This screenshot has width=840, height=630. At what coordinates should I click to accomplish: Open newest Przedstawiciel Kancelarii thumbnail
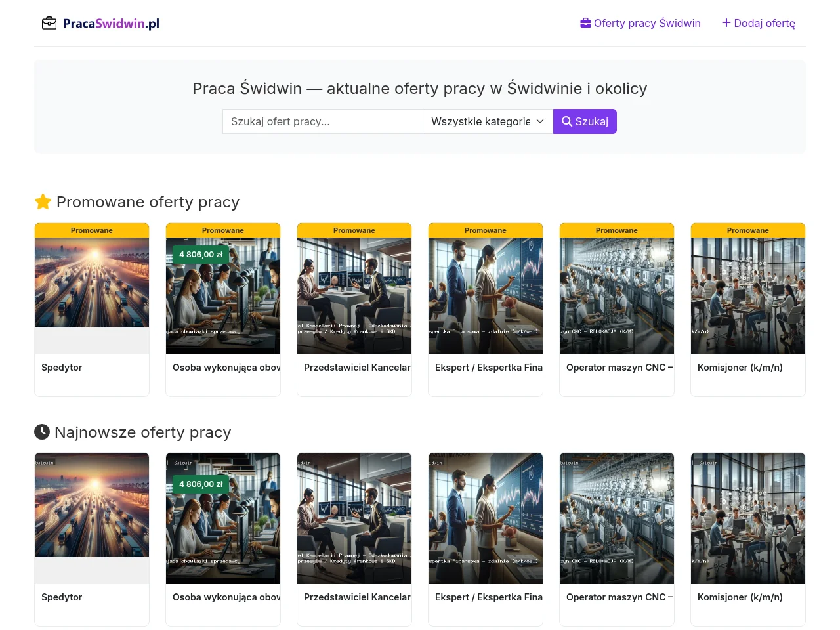(x=354, y=518)
